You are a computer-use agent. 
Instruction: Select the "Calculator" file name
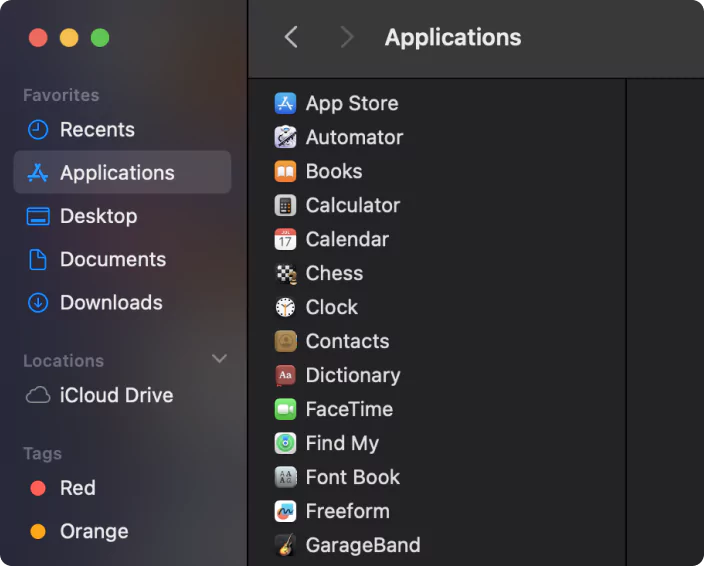pos(353,205)
